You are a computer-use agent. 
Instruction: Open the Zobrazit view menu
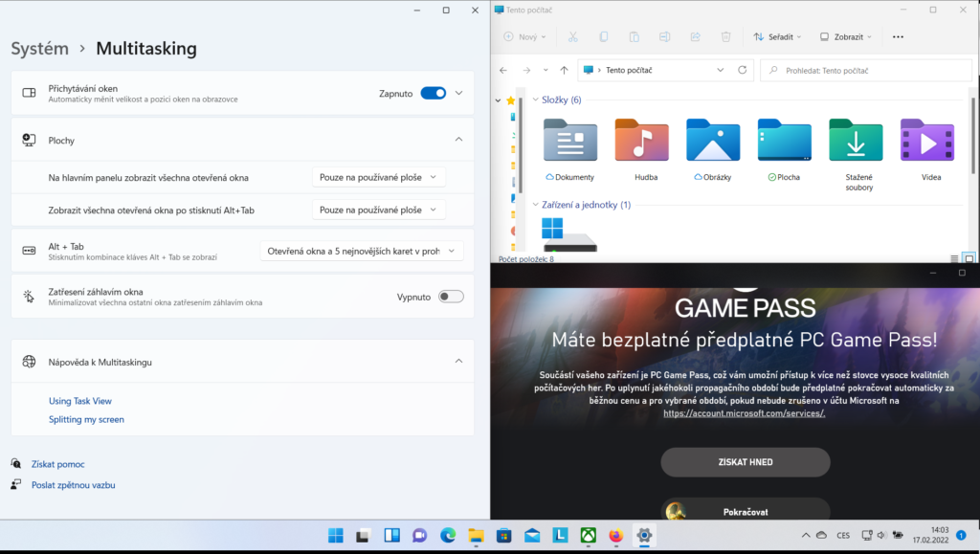tap(846, 37)
